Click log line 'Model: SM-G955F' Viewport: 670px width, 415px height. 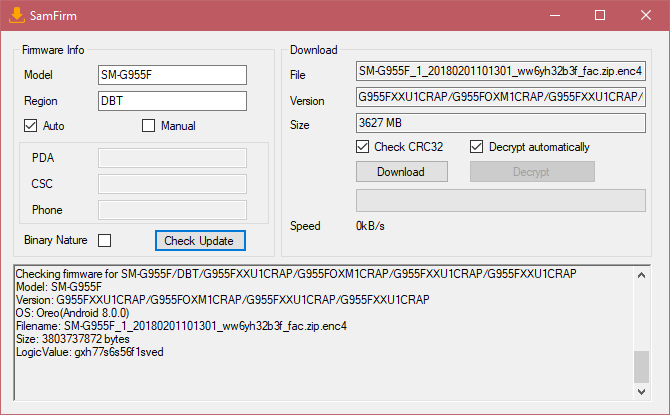[59, 287]
